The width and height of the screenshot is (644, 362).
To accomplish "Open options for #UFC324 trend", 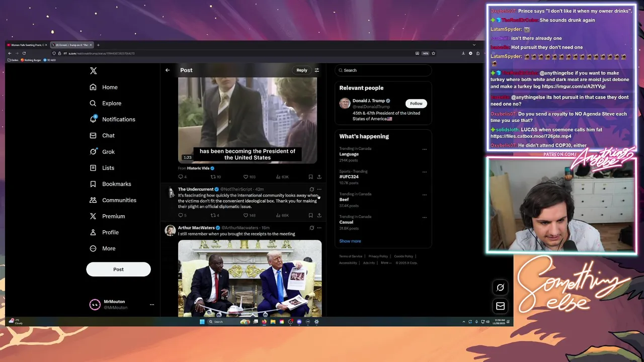I will click(424, 172).
